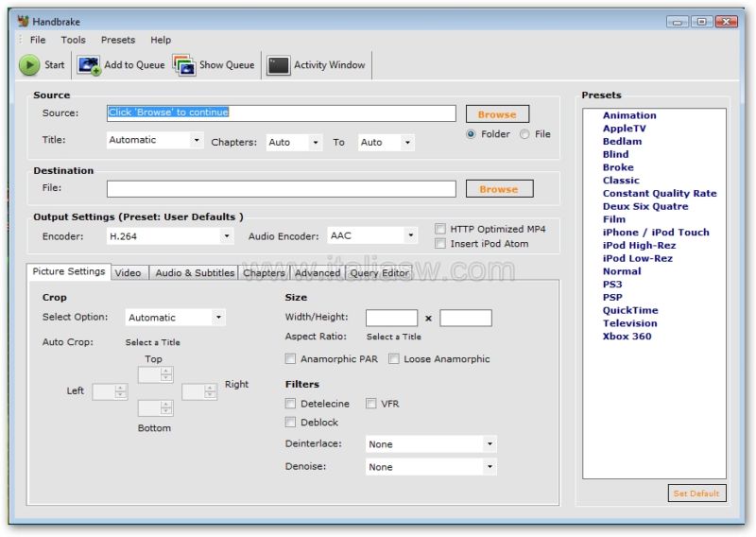756x537 pixels.
Task: Open the Deinterlace dropdown
Action: click(x=431, y=444)
